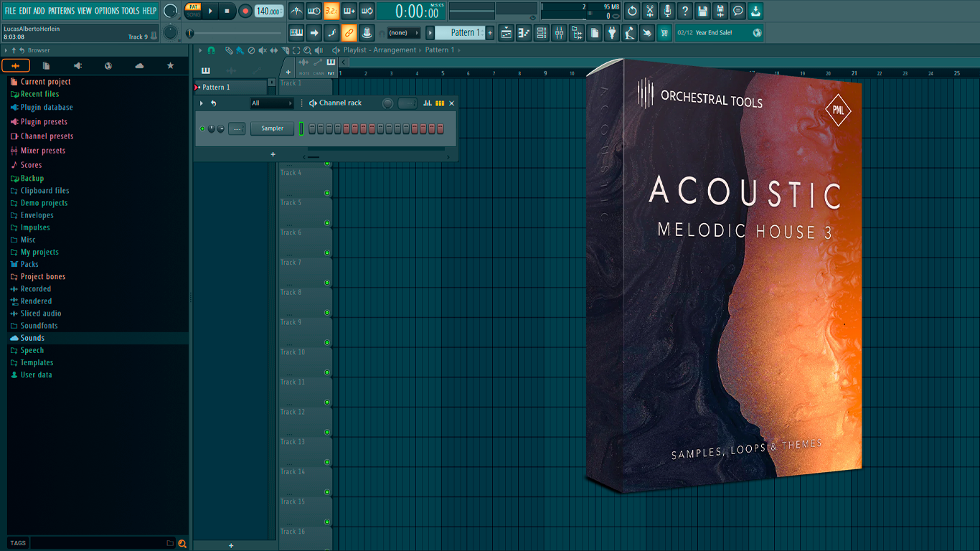
Task: Expand the Packs folder in browser
Action: point(30,264)
